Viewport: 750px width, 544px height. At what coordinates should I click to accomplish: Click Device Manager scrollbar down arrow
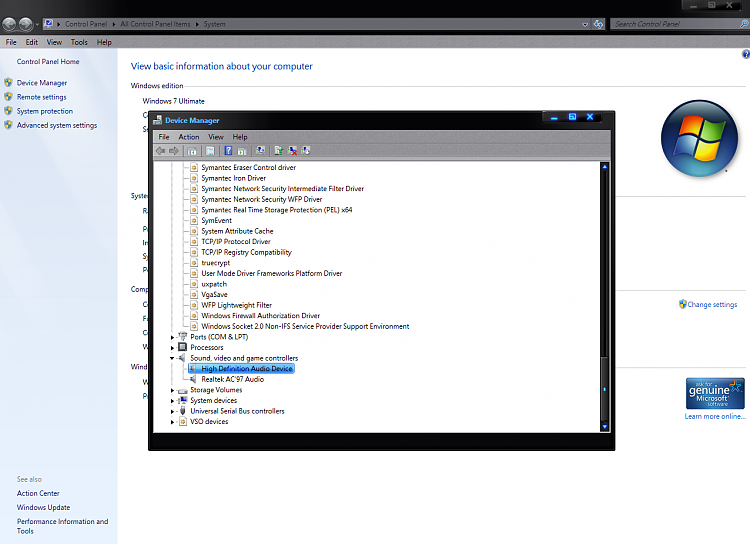click(x=605, y=426)
